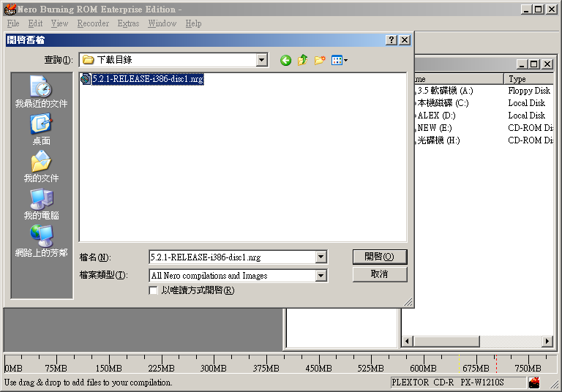This screenshot has width=562, height=392.
Task: Create a new folder icon
Action: click(320, 60)
